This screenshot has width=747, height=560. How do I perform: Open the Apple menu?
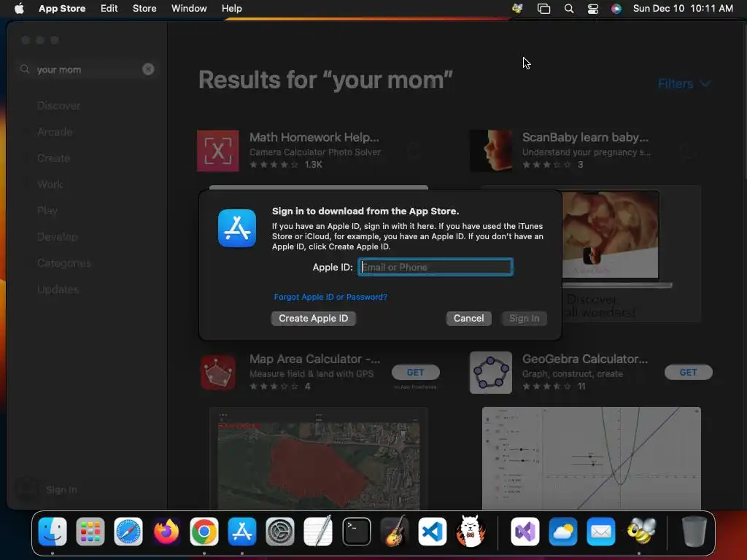click(19, 8)
